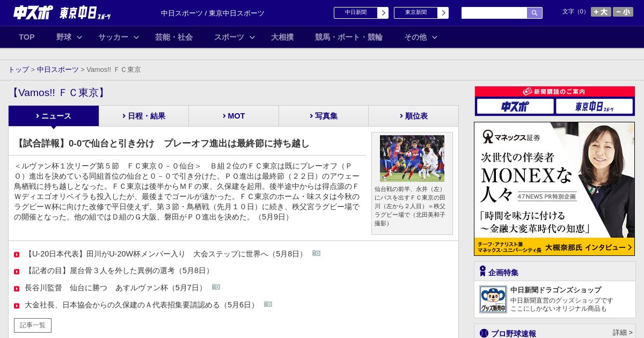
Task: Go to TOP in navigation bar
Action: pos(27,37)
